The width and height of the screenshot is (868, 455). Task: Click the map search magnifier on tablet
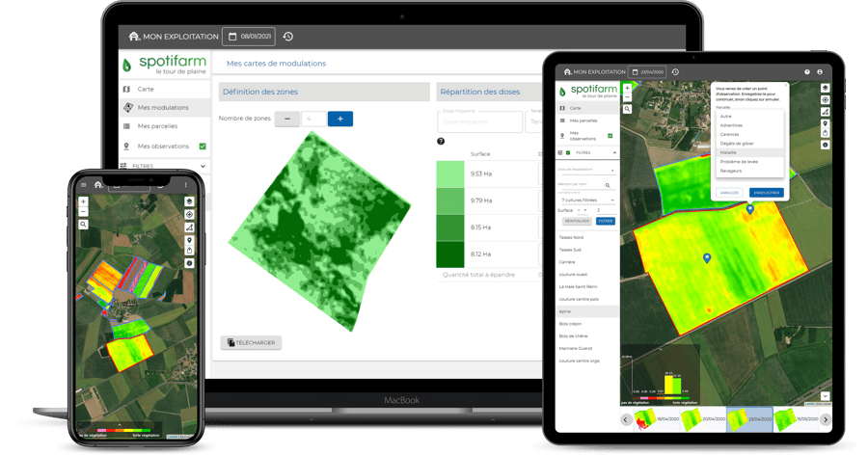point(627,110)
